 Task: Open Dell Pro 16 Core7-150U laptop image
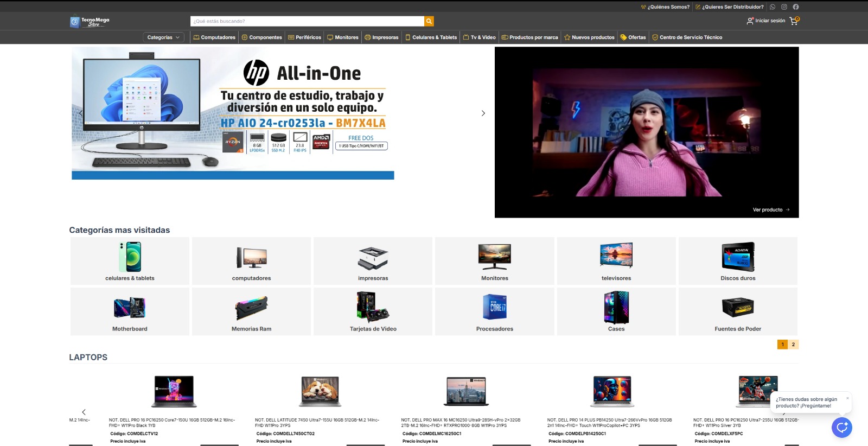(174, 391)
